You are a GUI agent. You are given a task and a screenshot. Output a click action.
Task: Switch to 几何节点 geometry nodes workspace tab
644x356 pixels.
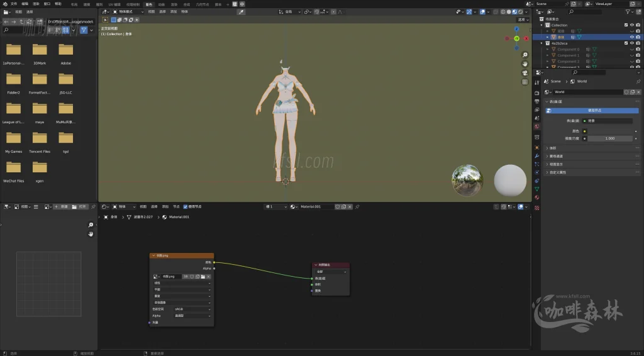pos(202,4)
